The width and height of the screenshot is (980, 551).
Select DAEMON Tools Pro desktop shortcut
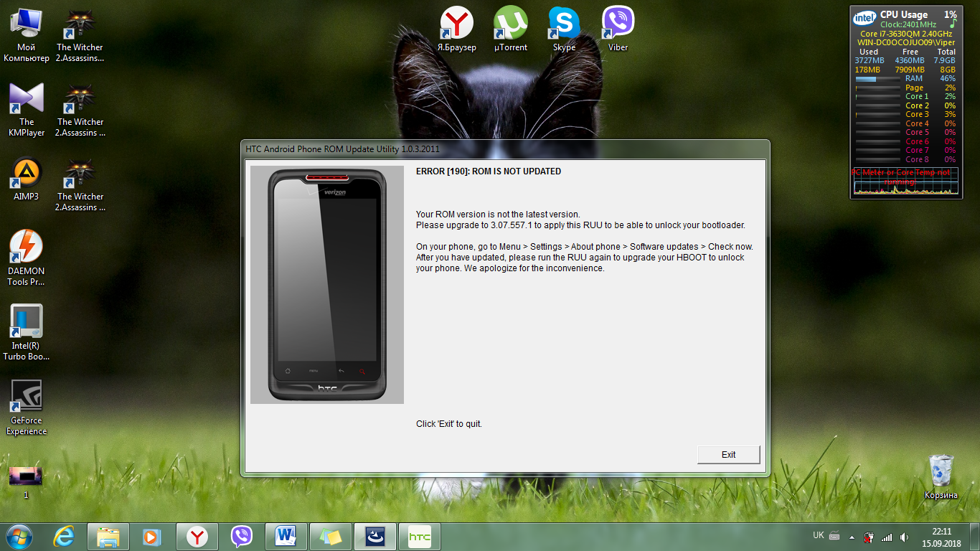[x=27, y=258]
